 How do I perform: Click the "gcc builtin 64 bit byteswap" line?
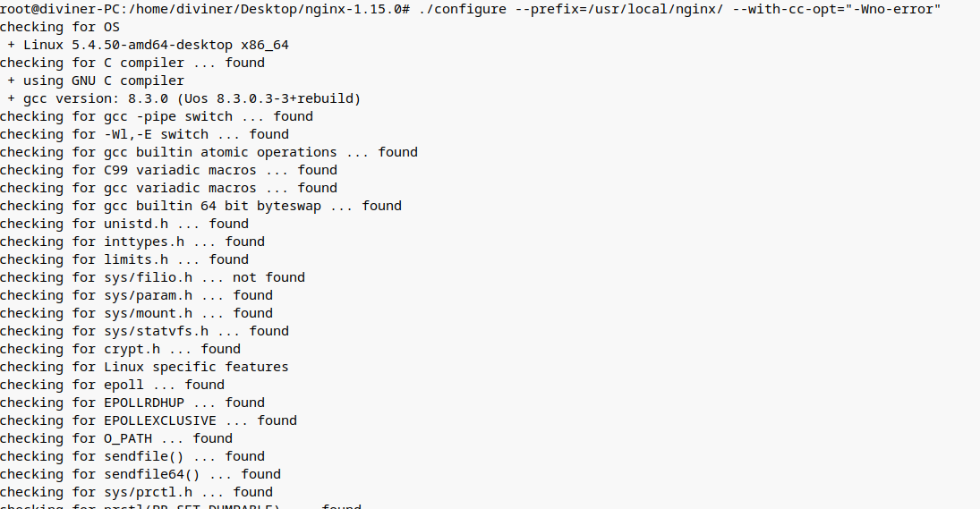pyautogui.click(x=200, y=206)
